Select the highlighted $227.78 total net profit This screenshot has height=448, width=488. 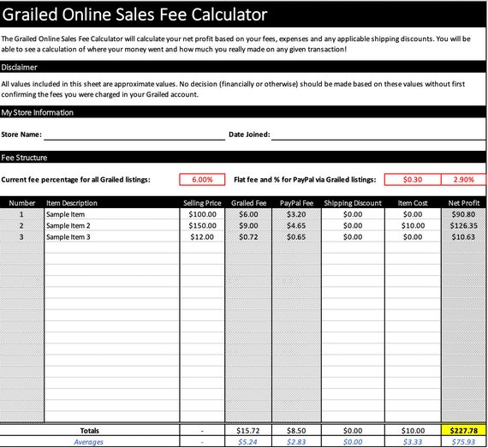(463, 431)
